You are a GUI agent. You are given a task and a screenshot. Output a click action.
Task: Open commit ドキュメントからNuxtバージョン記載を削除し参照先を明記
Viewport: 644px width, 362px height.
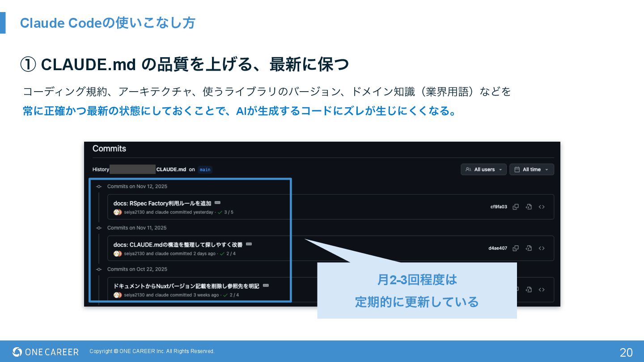coord(186,286)
